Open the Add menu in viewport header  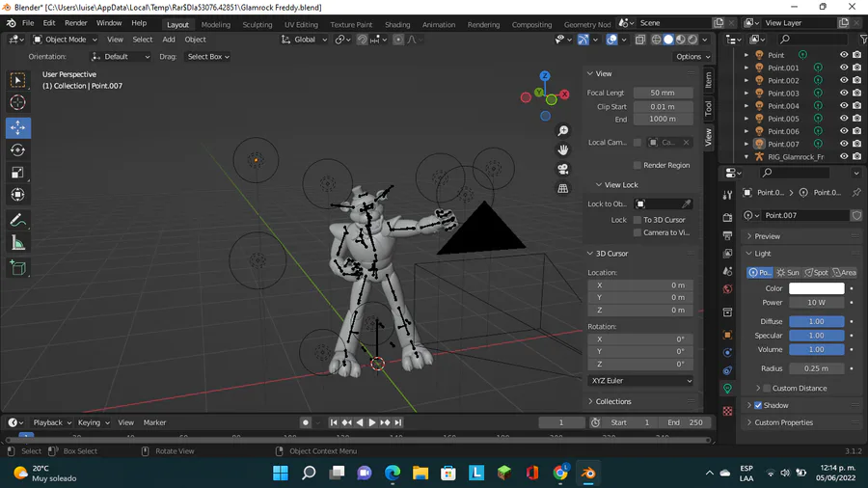(168, 40)
